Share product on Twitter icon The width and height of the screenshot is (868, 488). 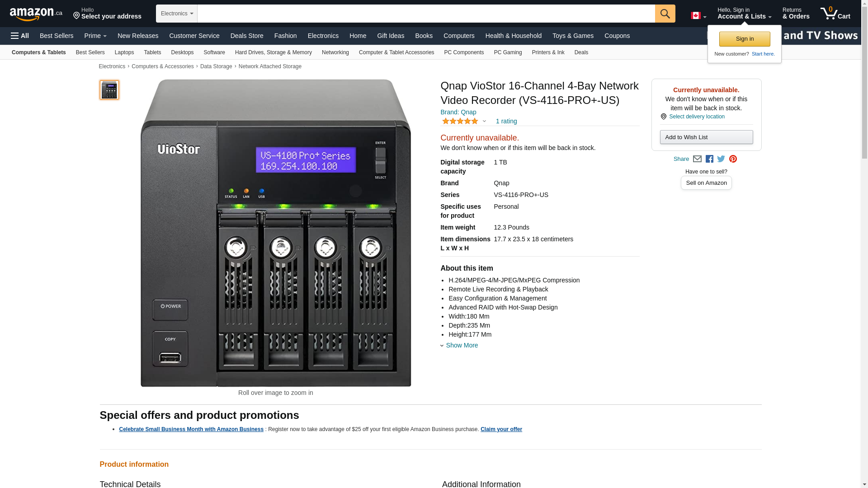(721, 159)
